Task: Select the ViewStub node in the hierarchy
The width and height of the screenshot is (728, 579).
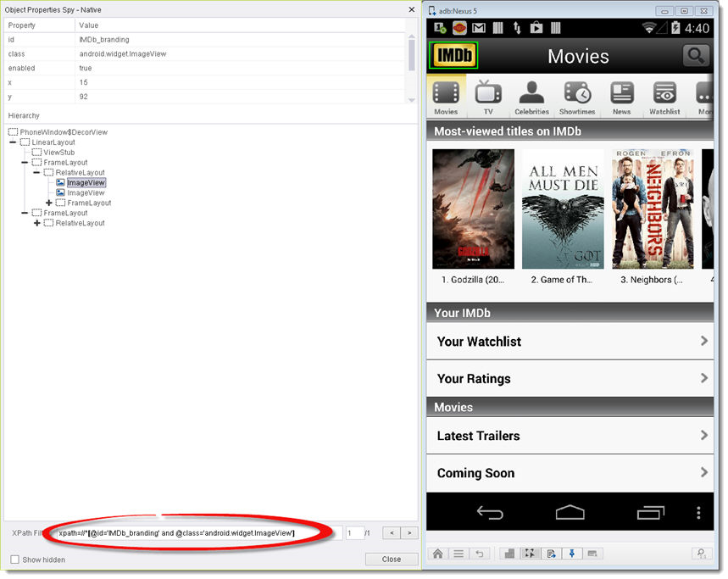Action: point(58,153)
